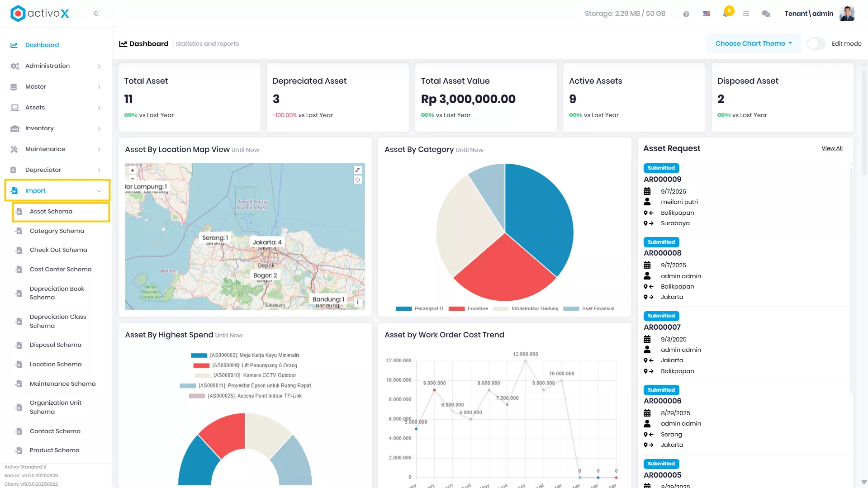Viewport: 868px width, 488px height.
Task: Click the admin profile avatar
Action: point(847,14)
